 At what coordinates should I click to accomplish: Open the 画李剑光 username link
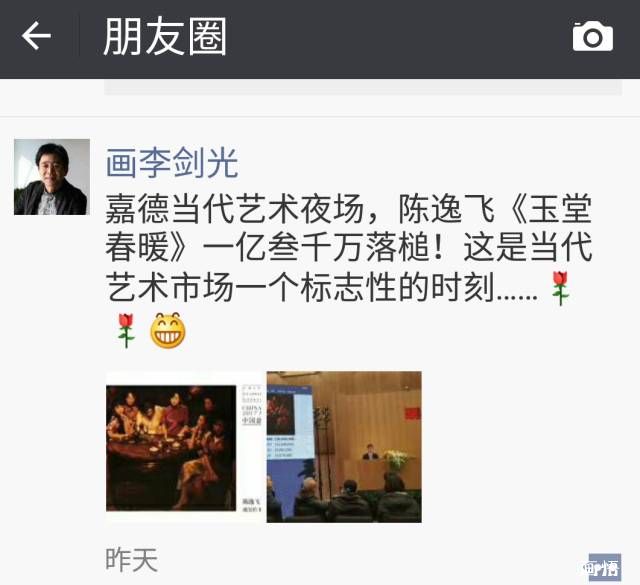pos(172,163)
